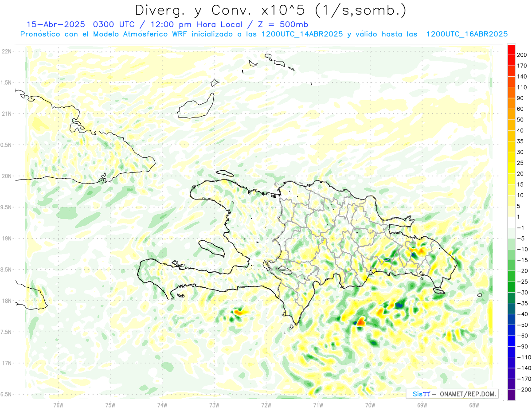Select the legend value "110"
This screenshot has height=411, width=532.
click(x=522, y=87)
